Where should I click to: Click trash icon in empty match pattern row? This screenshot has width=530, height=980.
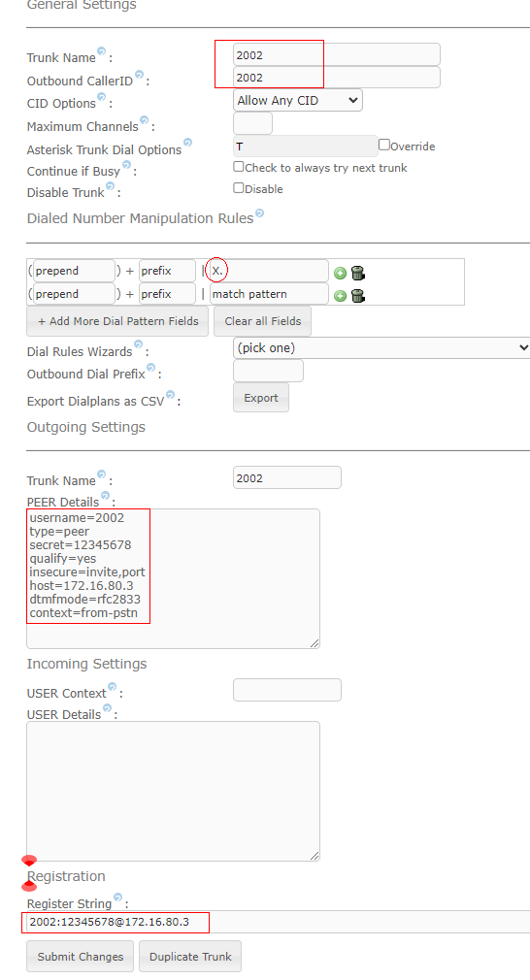358,295
